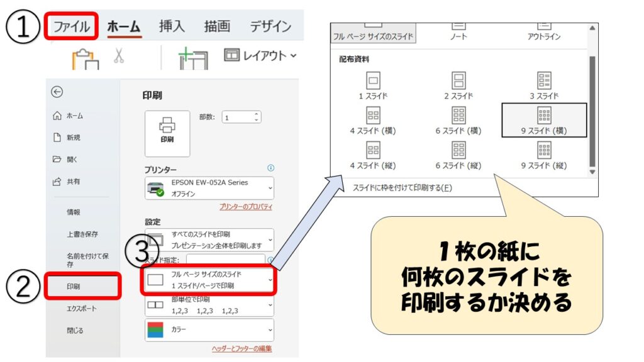
Task: Open プリンターのプロパティ link
Action: [246, 207]
